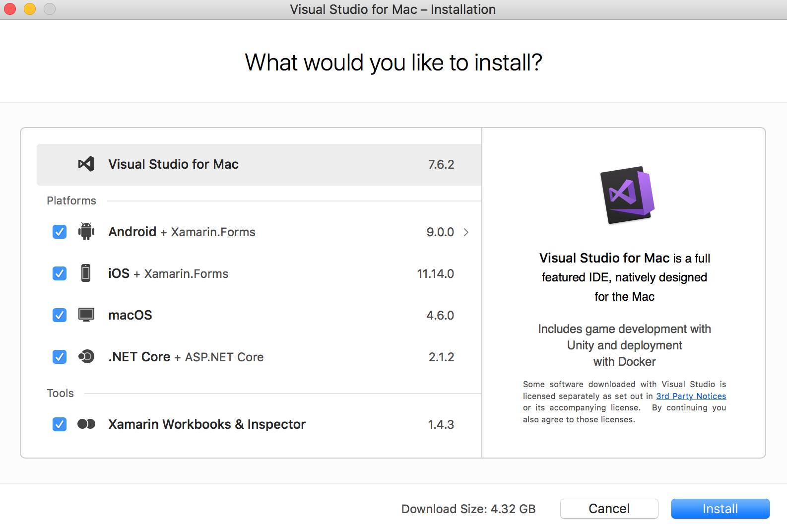Click the "What would you like to install?" heading

[393, 63]
